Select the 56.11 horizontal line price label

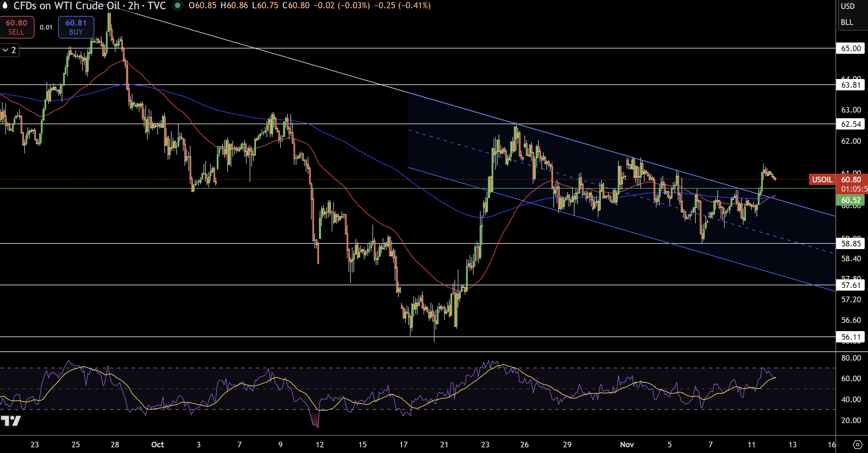850,337
